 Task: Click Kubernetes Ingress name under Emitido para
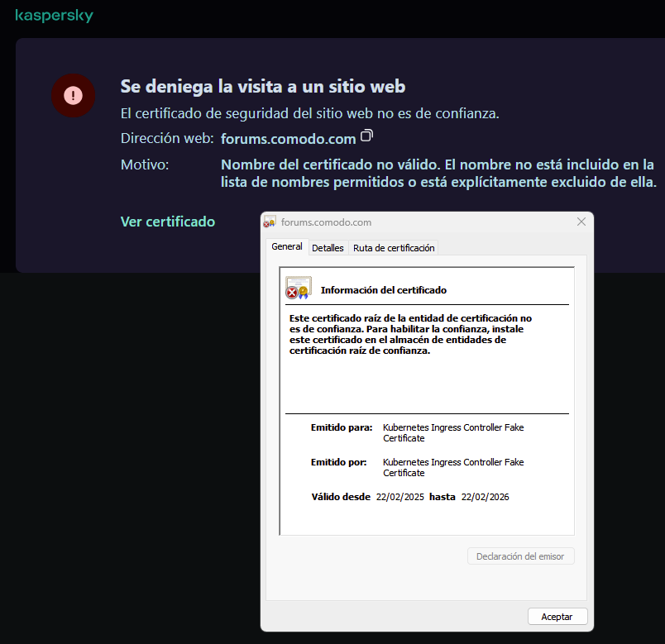pyautogui.click(x=453, y=433)
